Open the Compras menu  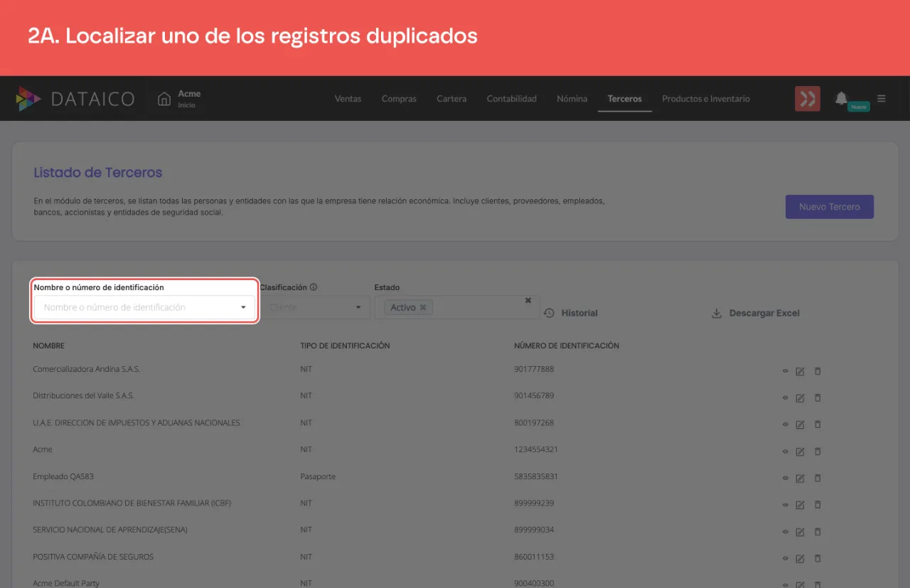coord(399,99)
